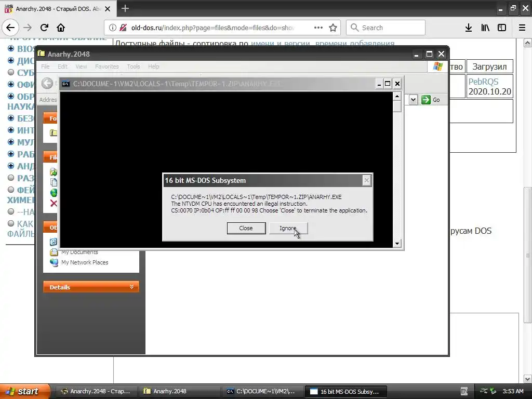
Task: Close the Anarchy.2048 browser tab
Action: pyautogui.click(x=108, y=9)
